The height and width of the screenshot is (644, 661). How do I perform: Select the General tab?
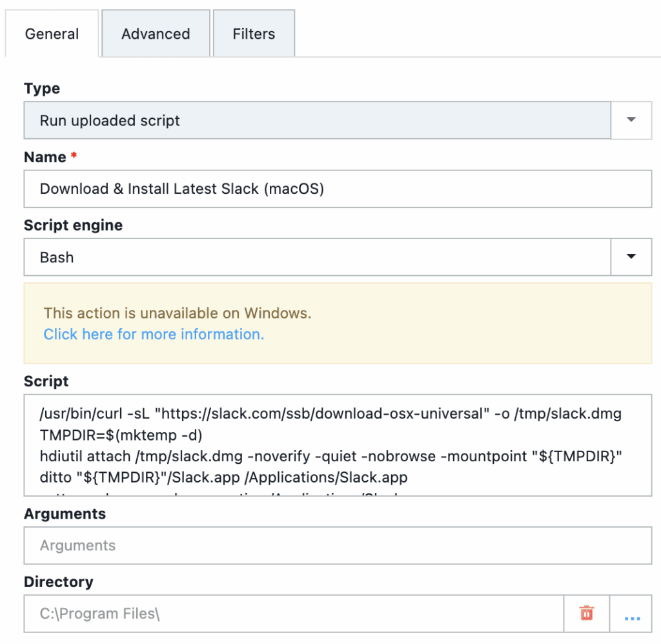tap(52, 34)
